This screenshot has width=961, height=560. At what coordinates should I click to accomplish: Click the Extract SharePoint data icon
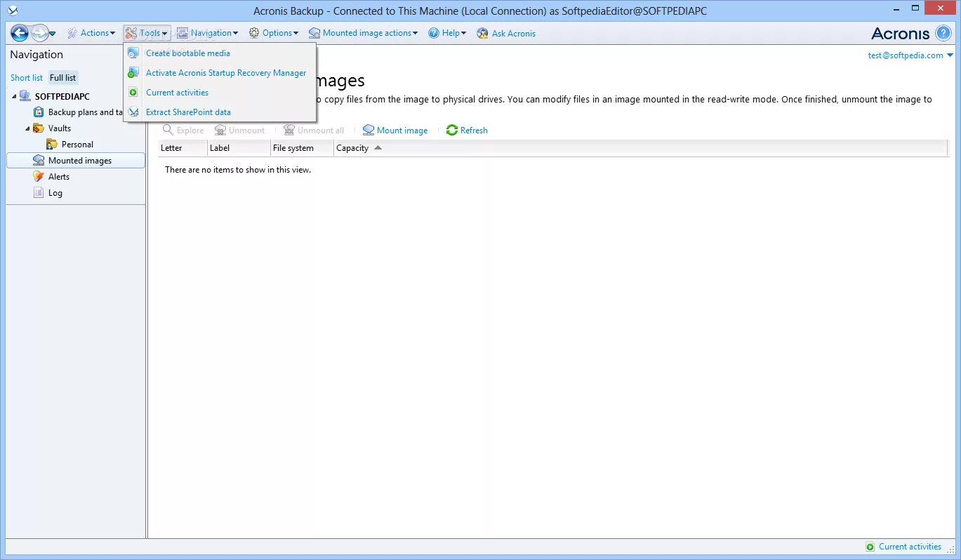pos(133,112)
